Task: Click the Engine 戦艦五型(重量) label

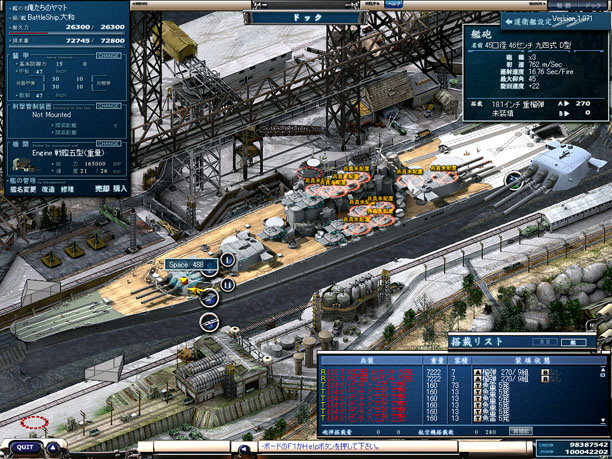Action: (x=68, y=153)
